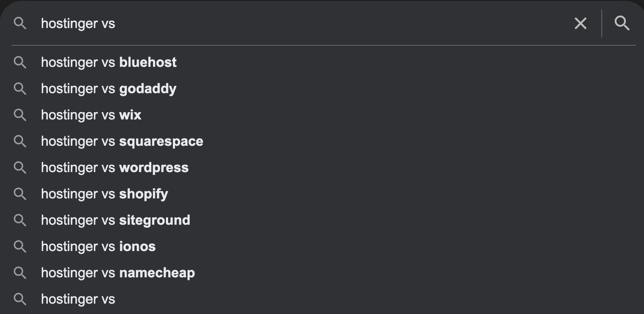Pick the "hostinger vs wix" suggestion
644x314 pixels.
pos(91,115)
